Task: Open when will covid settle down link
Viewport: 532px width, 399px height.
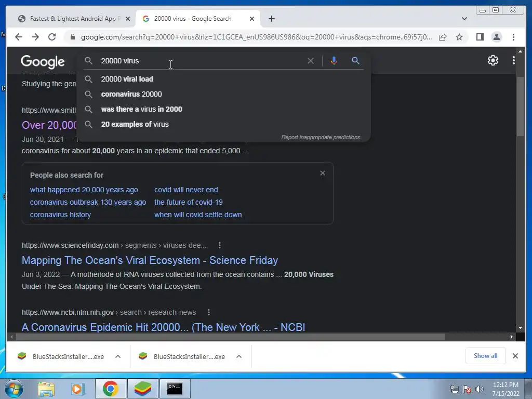Action: [198, 215]
